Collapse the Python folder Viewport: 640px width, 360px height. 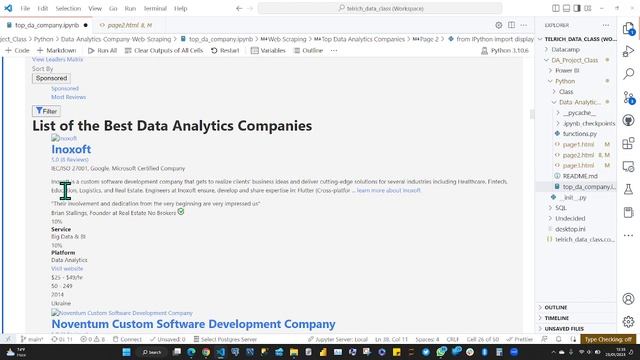565,81
